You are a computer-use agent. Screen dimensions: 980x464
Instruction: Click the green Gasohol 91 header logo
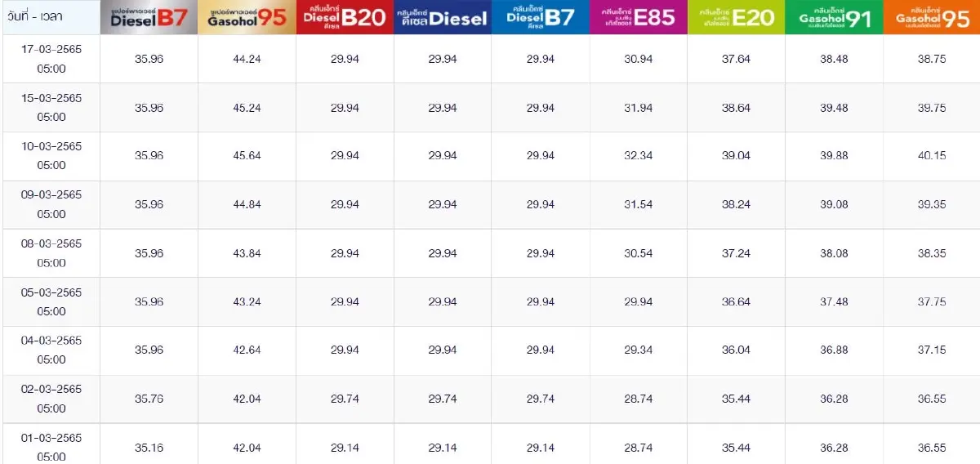click(x=835, y=17)
